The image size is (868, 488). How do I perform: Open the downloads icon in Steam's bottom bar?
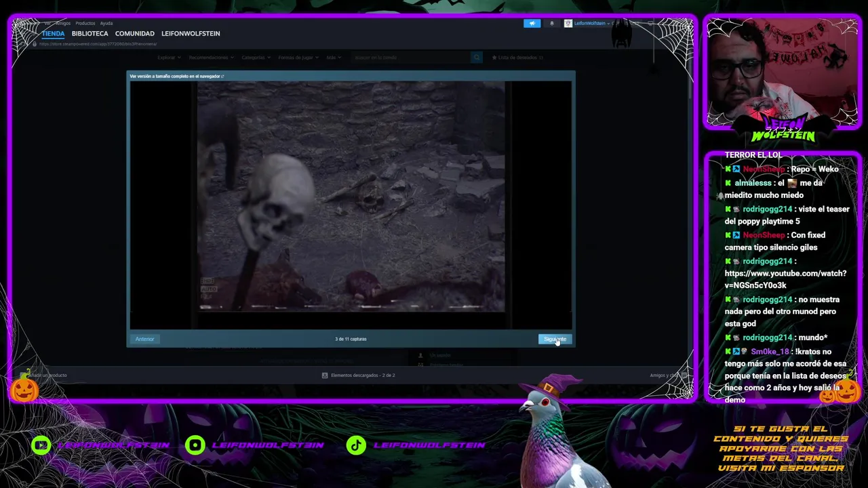(x=325, y=375)
